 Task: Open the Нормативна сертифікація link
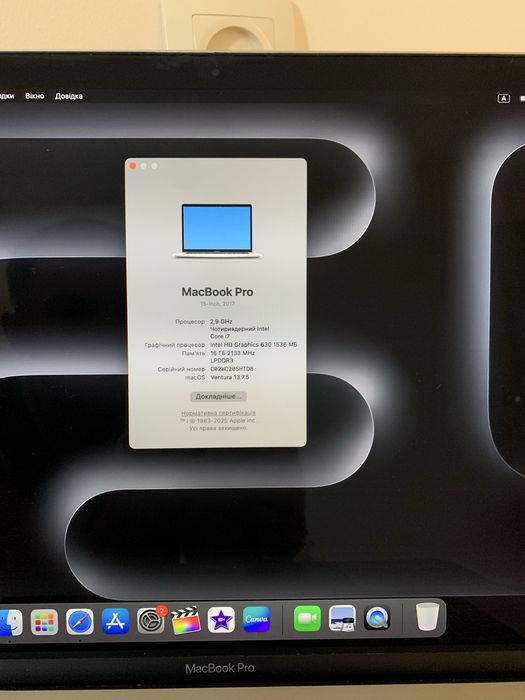[218, 413]
